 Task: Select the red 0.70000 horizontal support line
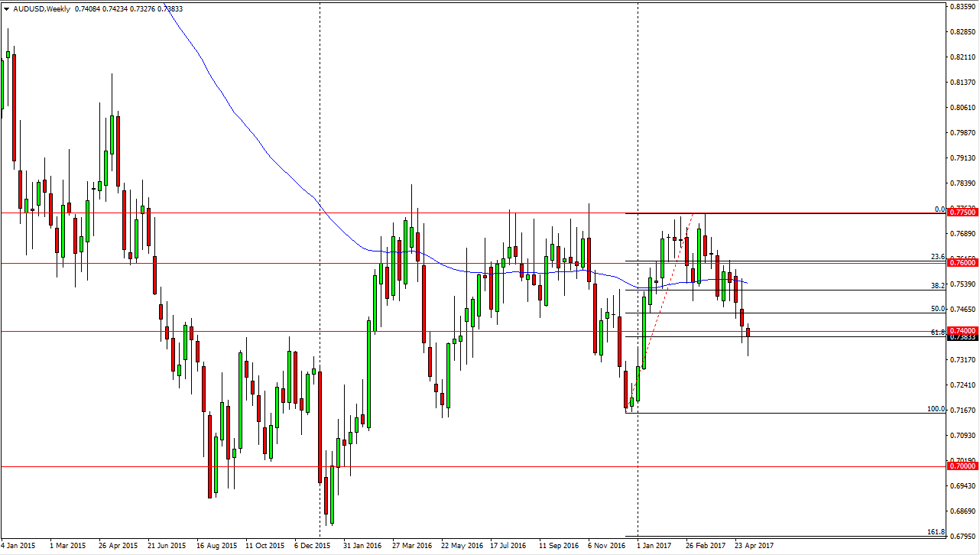[x=459, y=465]
